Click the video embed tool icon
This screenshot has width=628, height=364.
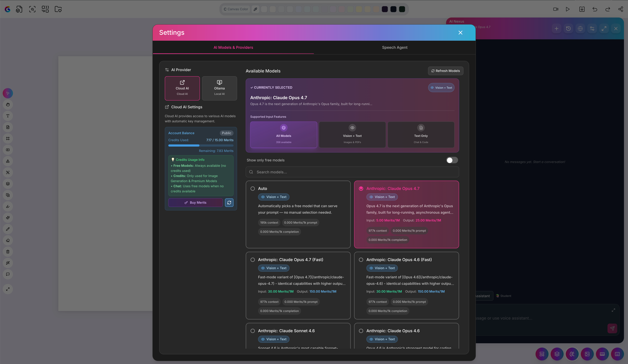(x=8, y=150)
